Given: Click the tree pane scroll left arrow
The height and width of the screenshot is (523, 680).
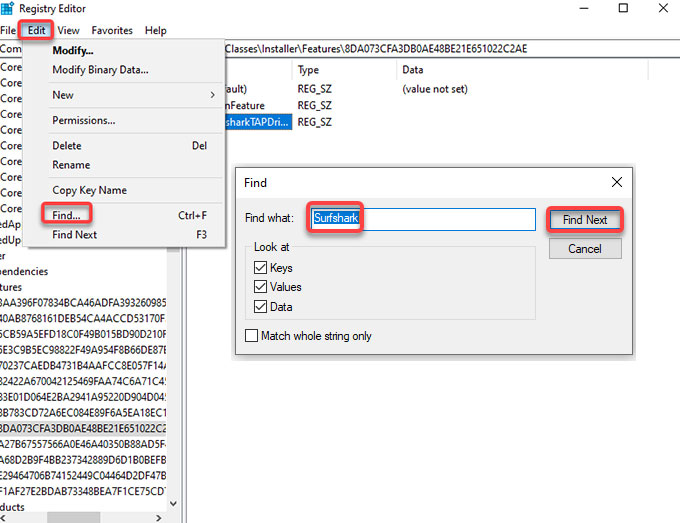Looking at the screenshot, I should 3,518.
